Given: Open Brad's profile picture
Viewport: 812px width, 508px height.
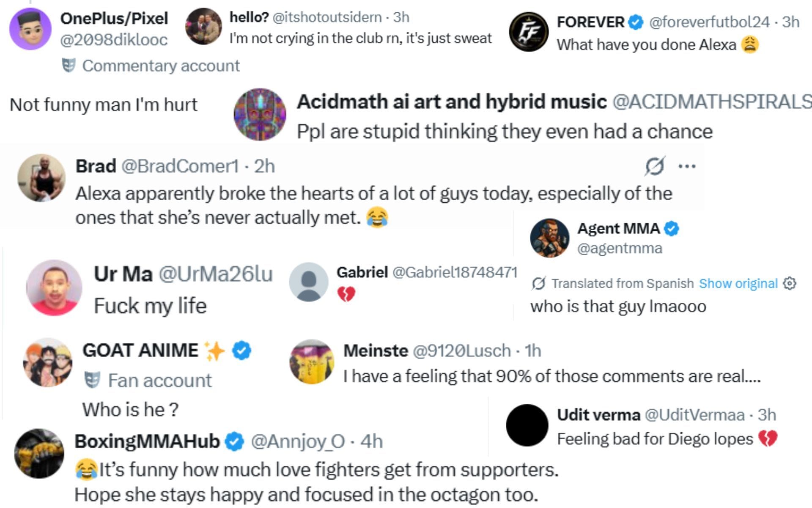Looking at the screenshot, I should pyautogui.click(x=41, y=178).
